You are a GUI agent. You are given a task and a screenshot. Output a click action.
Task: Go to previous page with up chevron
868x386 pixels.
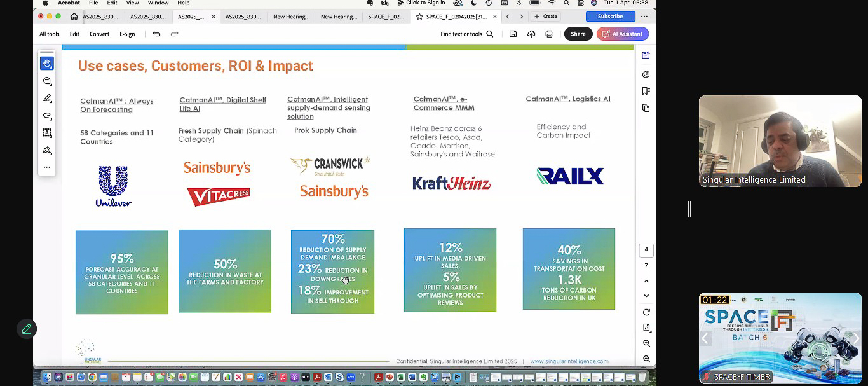click(646, 281)
